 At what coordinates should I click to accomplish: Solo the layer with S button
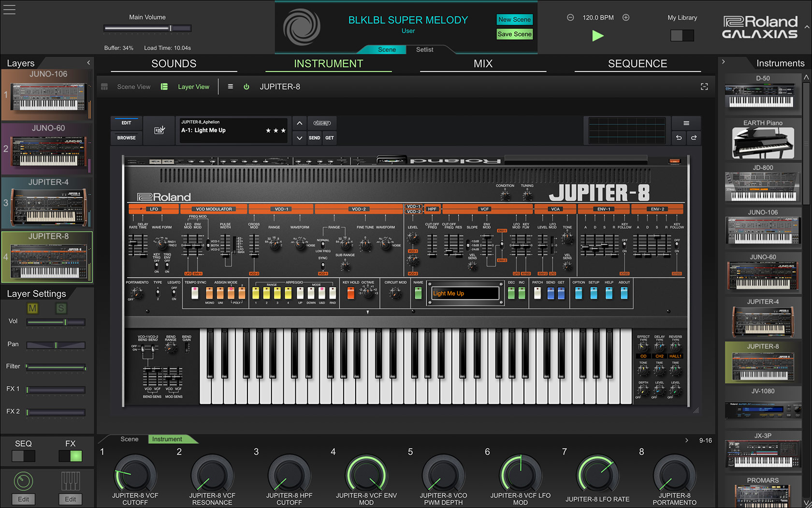click(x=61, y=308)
